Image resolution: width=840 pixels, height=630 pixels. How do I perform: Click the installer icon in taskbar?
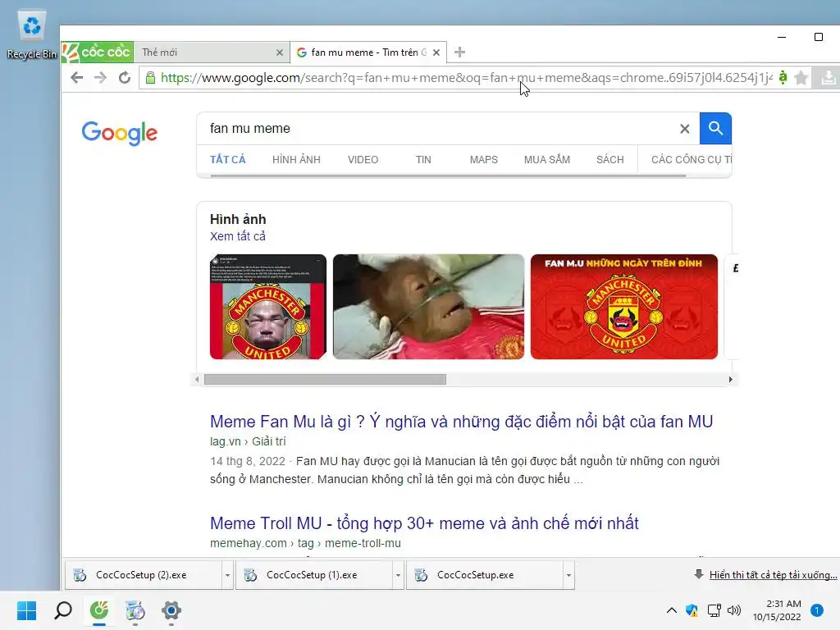click(135, 610)
